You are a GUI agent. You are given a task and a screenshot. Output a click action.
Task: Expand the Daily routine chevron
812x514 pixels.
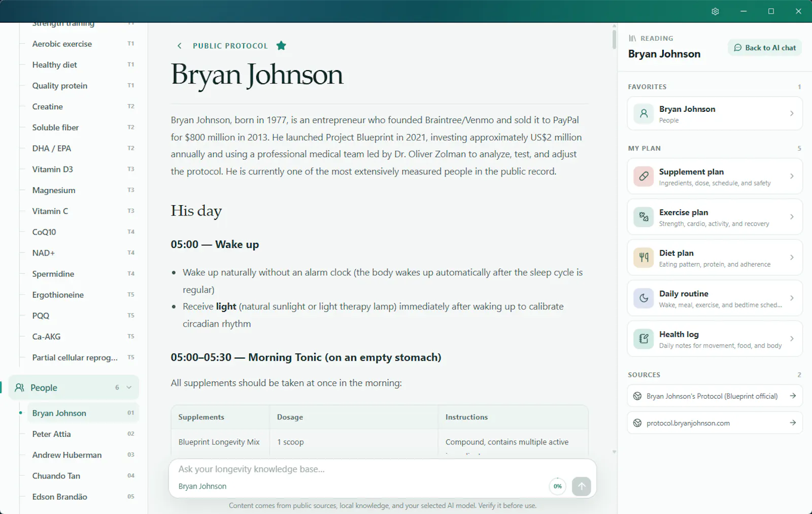tap(792, 298)
